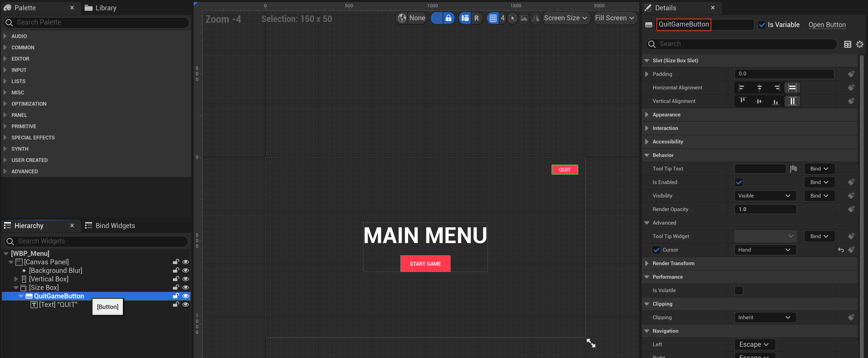Open the Screen Size dropdown

(566, 18)
